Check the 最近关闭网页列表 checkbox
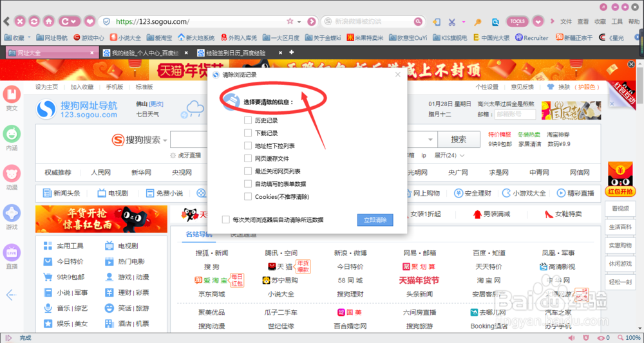Viewport: 644px width, 343px height. click(x=248, y=171)
